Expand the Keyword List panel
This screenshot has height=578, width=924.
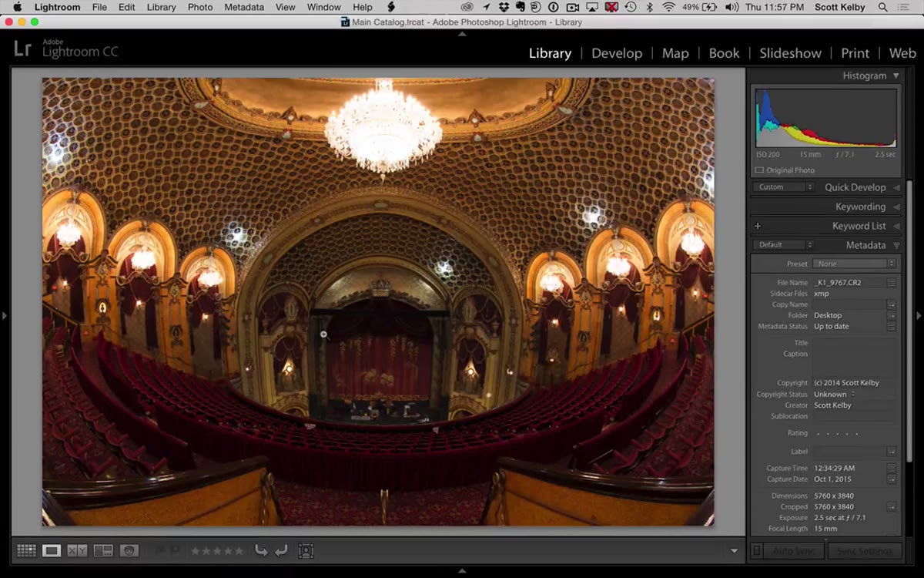(x=896, y=226)
